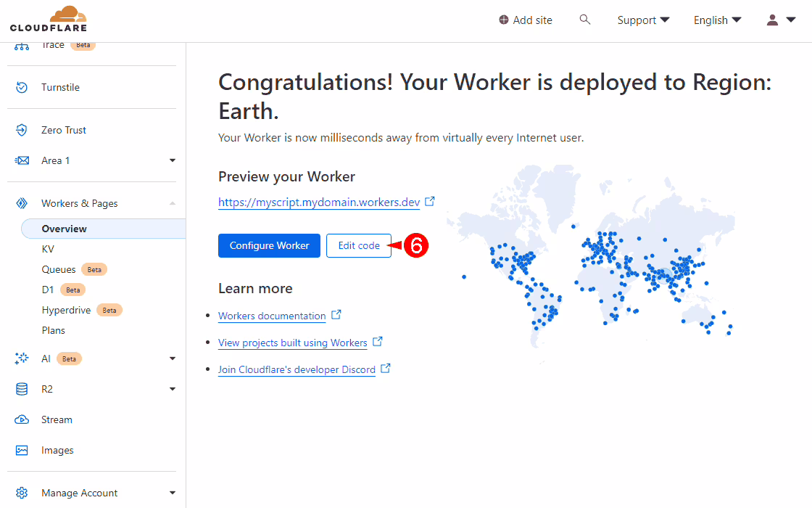Select KV in the sidebar
The width and height of the screenshot is (812, 508).
[48, 249]
